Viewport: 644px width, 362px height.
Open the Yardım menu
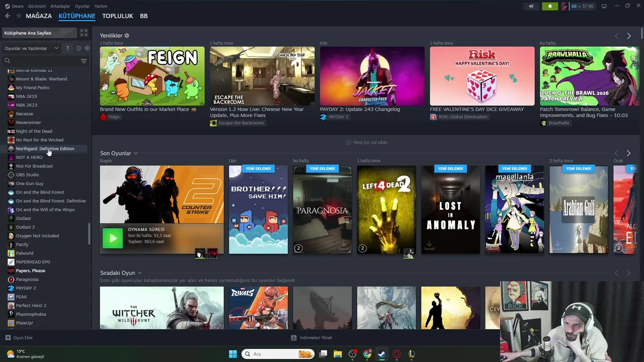click(101, 6)
